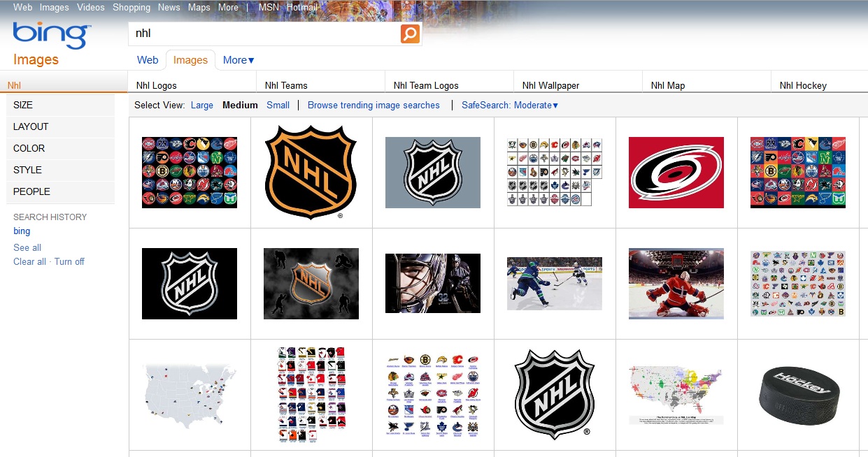The image size is (868, 457).
Task: Open the orange NHL shield logo image
Action: tap(311, 171)
